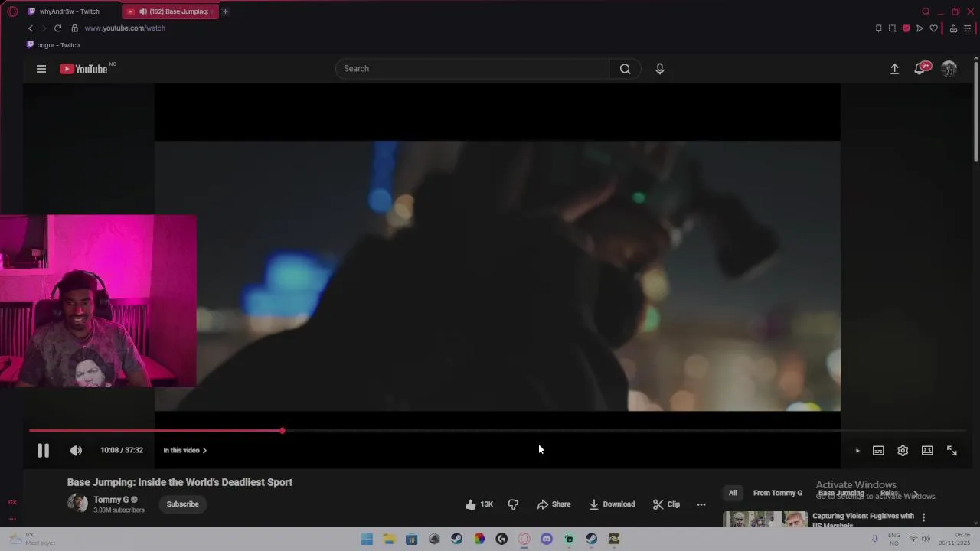Open Discord from the taskbar
This screenshot has height=551, width=980.
(x=547, y=539)
